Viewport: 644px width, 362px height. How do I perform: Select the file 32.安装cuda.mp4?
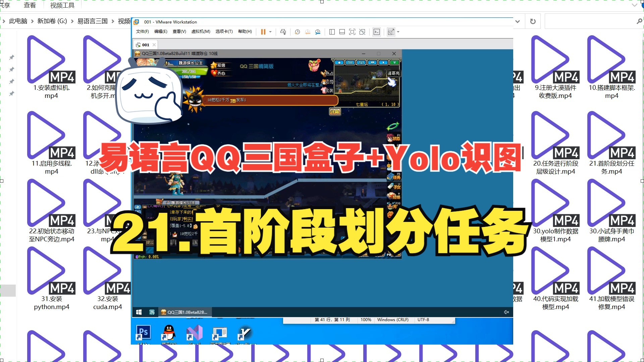point(107,279)
